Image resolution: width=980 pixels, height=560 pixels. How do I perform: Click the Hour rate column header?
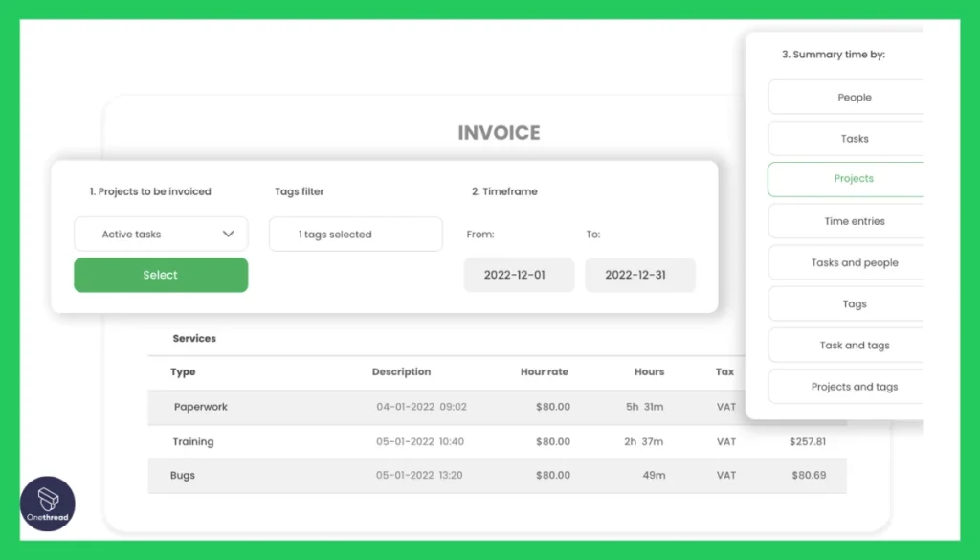[x=545, y=371]
